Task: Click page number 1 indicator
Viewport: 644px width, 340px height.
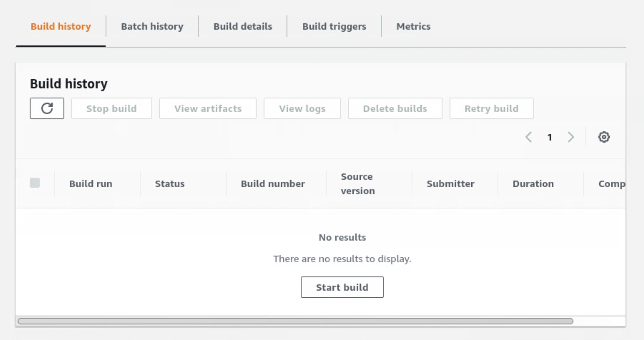Action: (x=550, y=137)
